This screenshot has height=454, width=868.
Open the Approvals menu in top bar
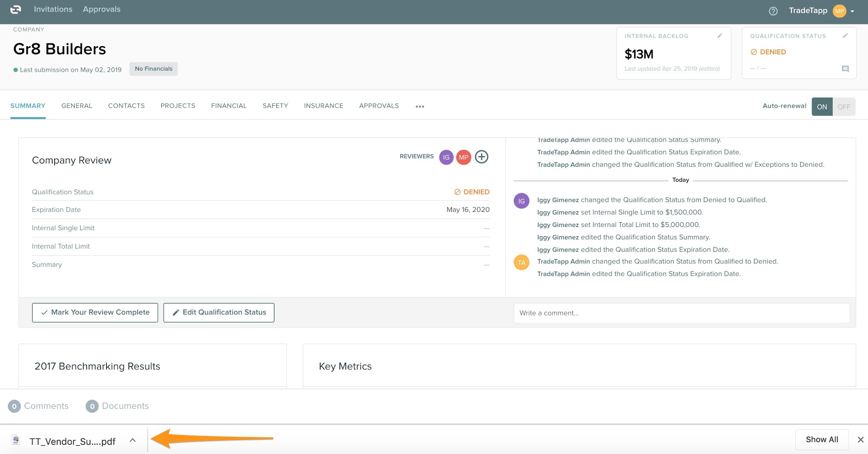[x=101, y=9]
